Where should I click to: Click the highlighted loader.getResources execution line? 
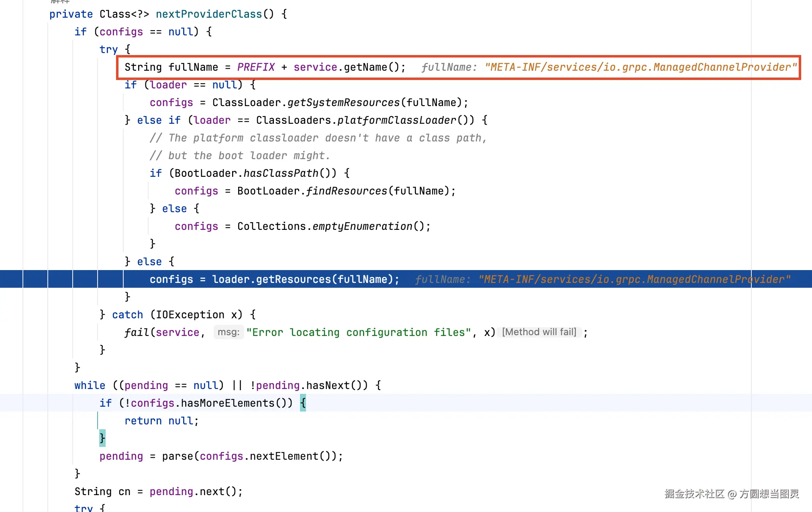coord(274,279)
